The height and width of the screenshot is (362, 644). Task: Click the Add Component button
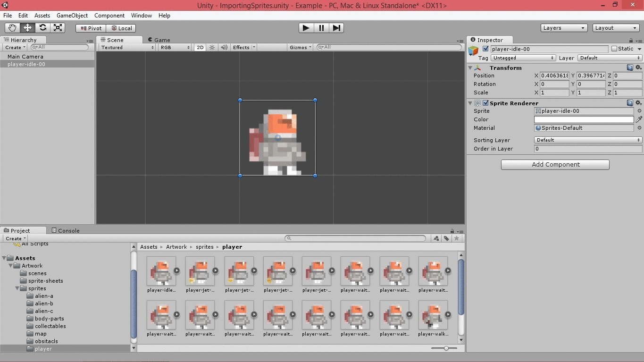click(x=555, y=165)
